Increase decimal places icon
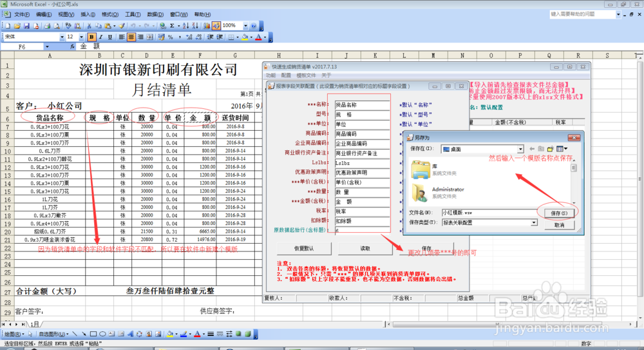The width and height of the screenshot is (644, 350). pyautogui.click(x=189, y=37)
